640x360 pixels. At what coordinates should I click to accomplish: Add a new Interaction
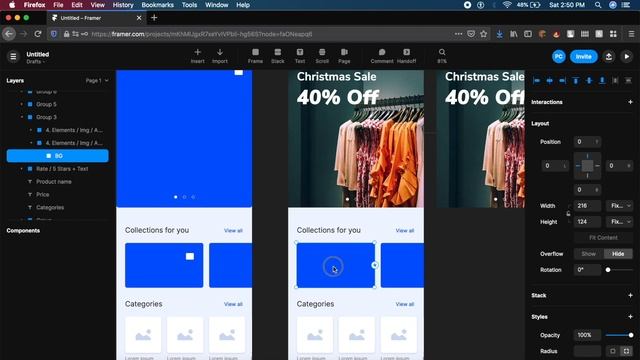[x=630, y=102]
